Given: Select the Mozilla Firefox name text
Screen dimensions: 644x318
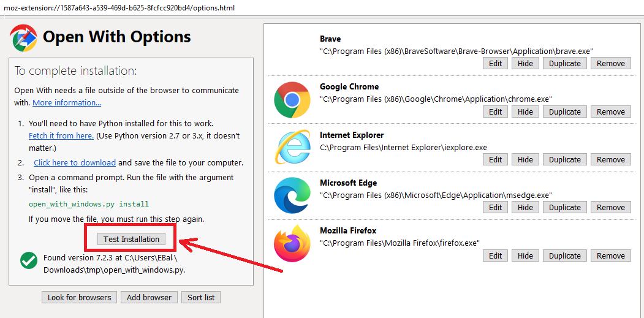Looking at the screenshot, I should (x=348, y=231).
